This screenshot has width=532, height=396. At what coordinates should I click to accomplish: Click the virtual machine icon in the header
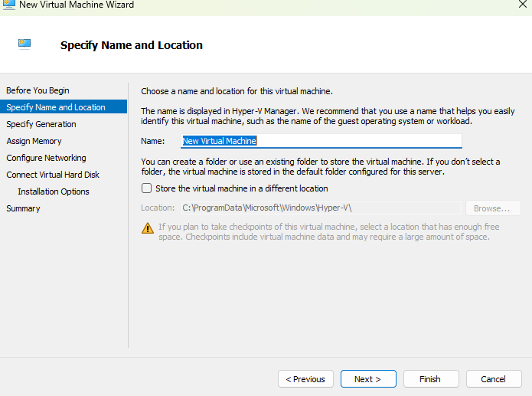point(24,44)
